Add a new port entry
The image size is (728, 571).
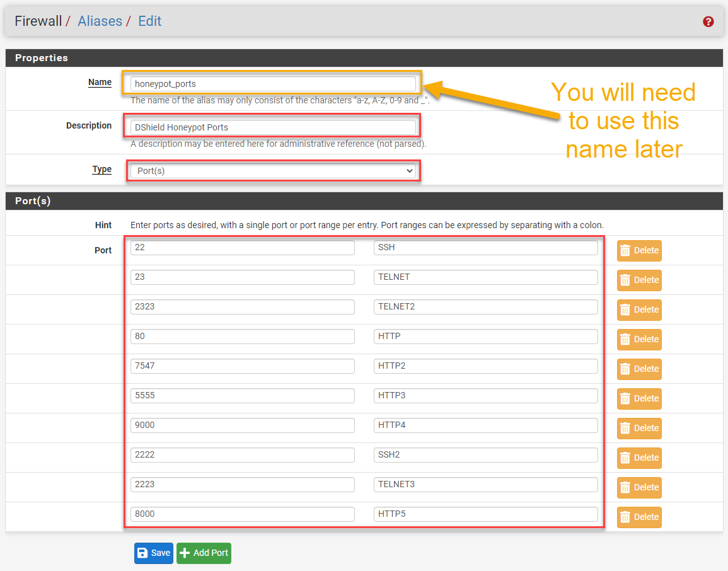(204, 553)
